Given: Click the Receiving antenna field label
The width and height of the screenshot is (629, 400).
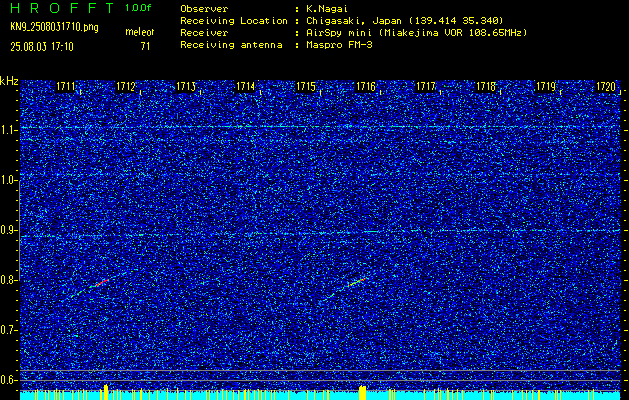Looking at the screenshot, I should [231, 45].
